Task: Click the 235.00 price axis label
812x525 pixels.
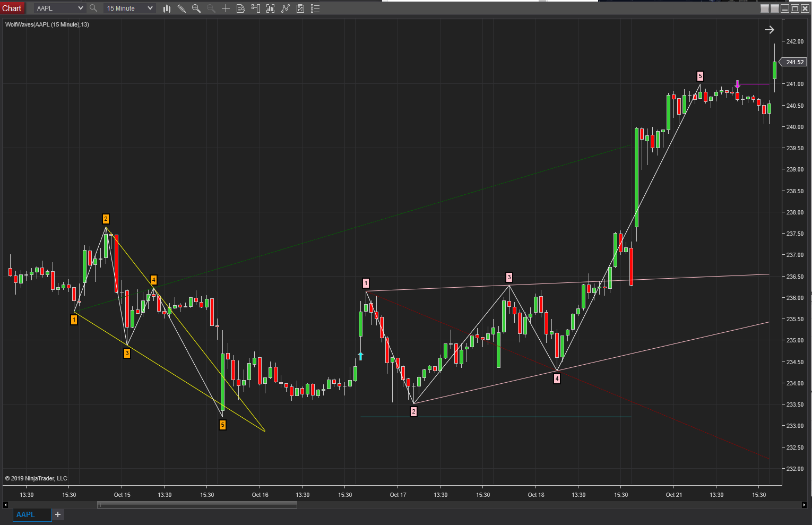Action: click(794, 340)
